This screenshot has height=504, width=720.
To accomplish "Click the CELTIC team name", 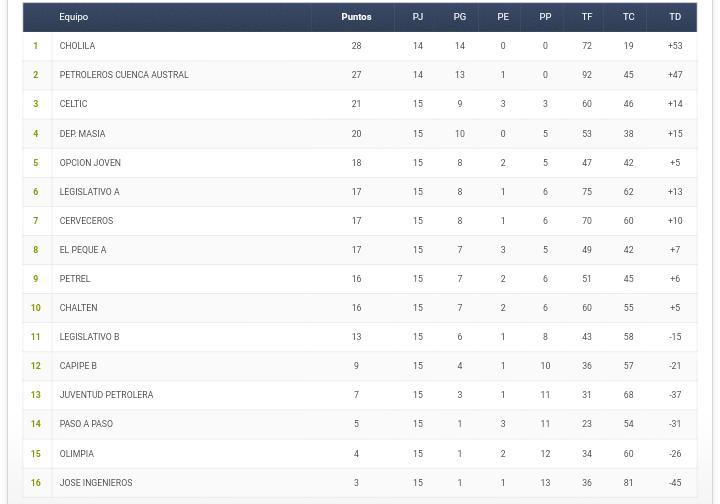I will pos(73,104).
